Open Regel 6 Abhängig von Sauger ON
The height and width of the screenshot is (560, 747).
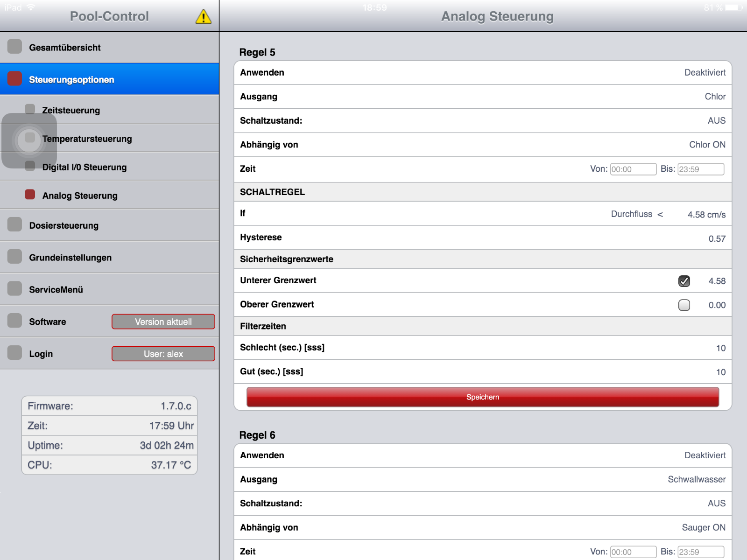pos(703,527)
